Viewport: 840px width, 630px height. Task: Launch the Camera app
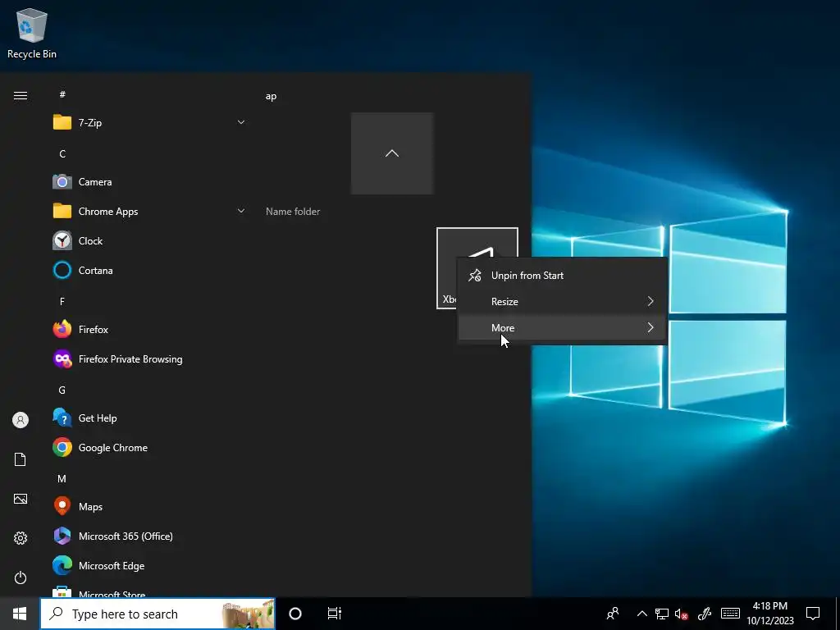[x=149, y=181]
